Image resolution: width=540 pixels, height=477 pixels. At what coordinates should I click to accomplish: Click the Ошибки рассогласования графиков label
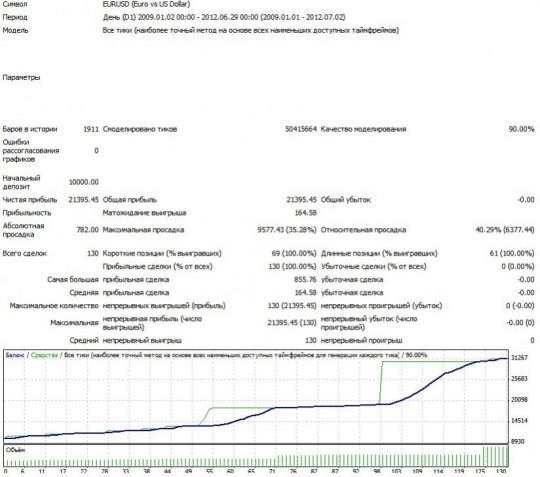pos(31,151)
